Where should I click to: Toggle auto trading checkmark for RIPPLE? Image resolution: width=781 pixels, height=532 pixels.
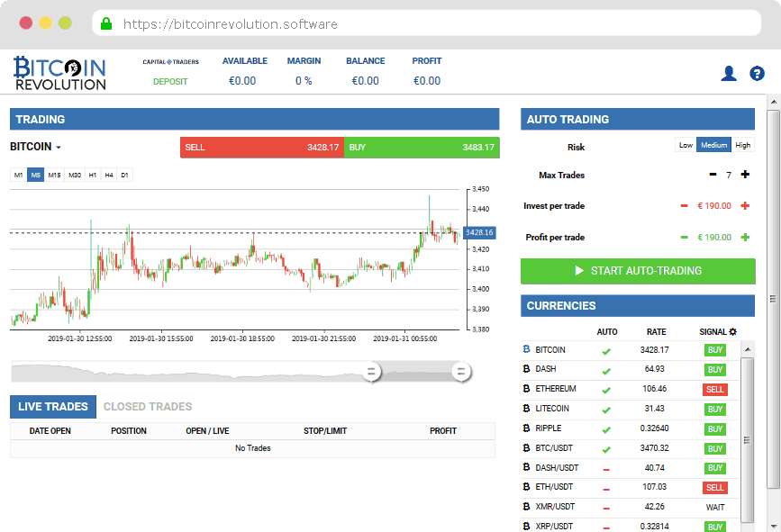pos(606,429)
